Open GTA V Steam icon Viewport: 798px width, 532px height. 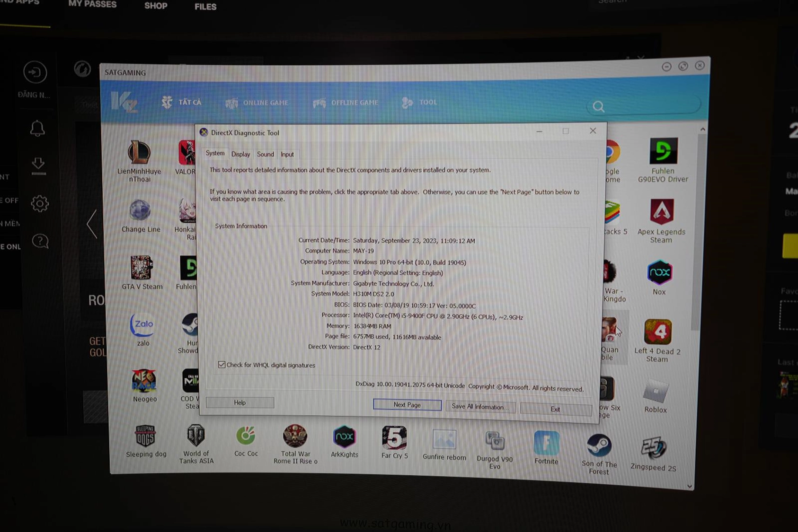pos(142,268)
